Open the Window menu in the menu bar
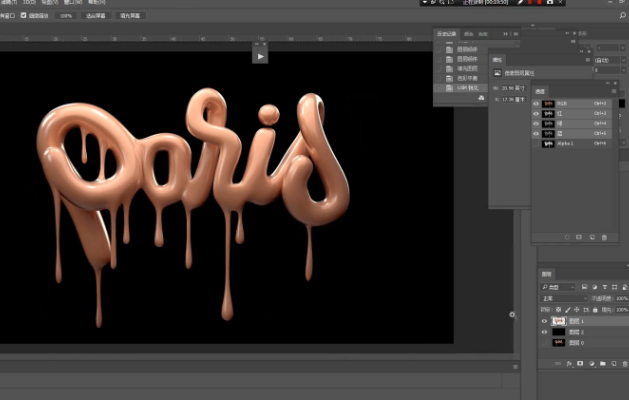629x400 pixels. pyautogui.click(x=73, y=2)
